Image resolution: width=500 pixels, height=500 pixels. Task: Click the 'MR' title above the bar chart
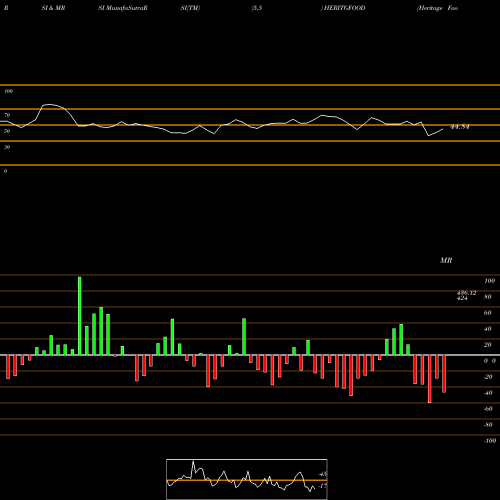click(x=446, y=260)
